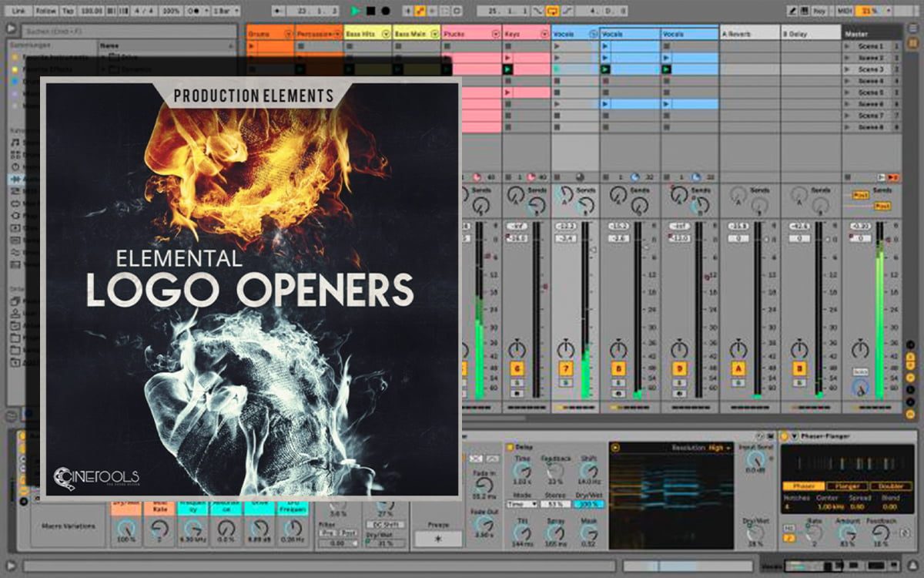Mute the B Delay return track activator

[x=798, y=369]
